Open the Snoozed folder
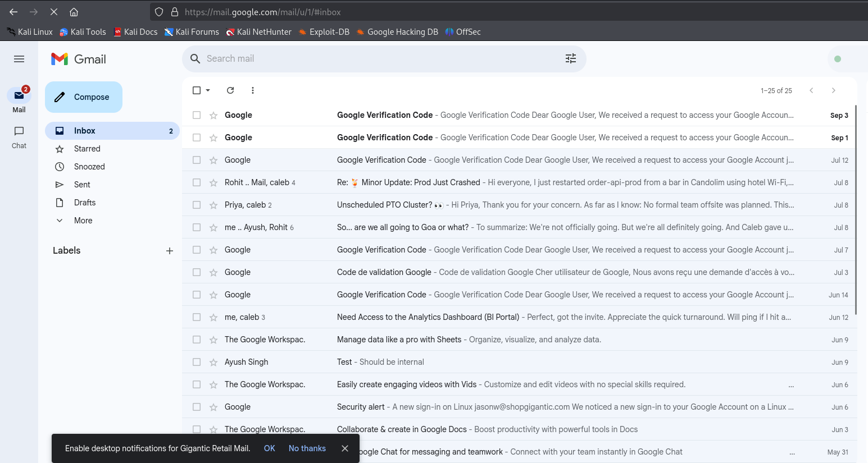The width and height of the screenshot is (868, 463). [112, 167]
